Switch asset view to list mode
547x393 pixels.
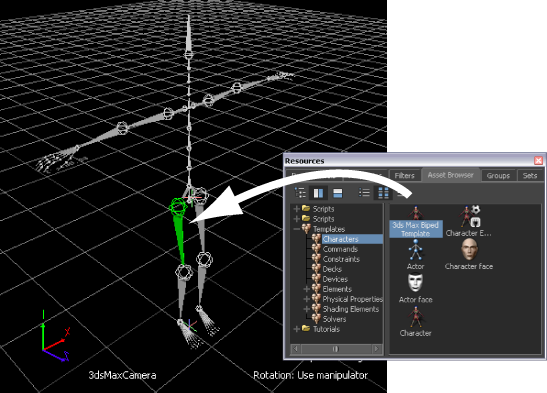pyautogui.click(x=364, y=192)
